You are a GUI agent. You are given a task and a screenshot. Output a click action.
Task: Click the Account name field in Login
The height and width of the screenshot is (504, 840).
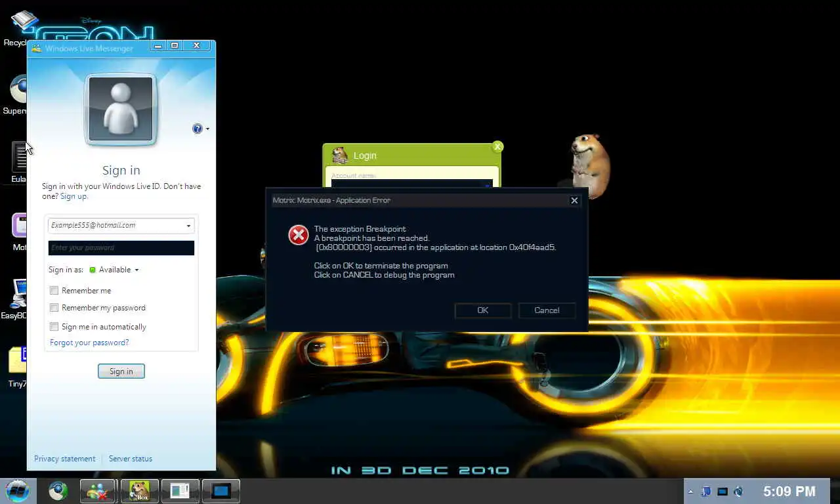click(x=411, y=184)
